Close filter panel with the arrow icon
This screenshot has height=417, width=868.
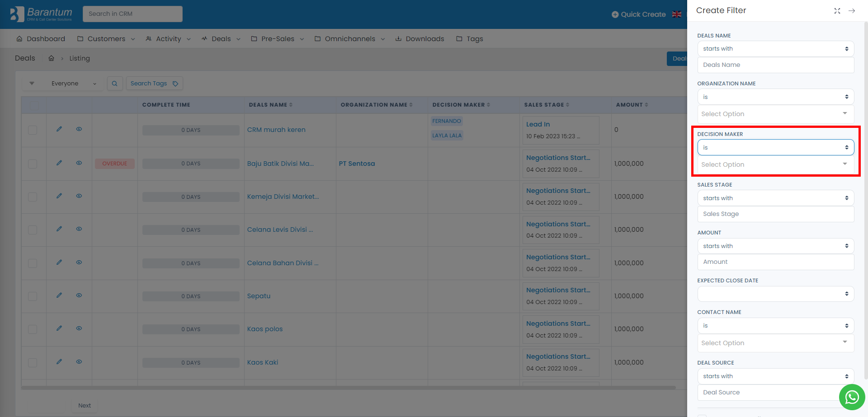pyautogui.click(x=852, y=11)
